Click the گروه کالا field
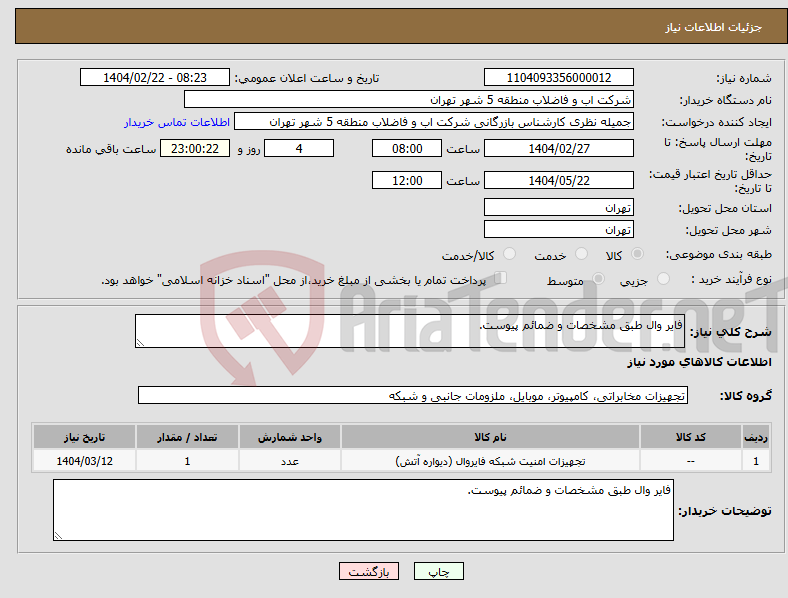The width and height of the screenshot is (788, 598). pos(413,395)
